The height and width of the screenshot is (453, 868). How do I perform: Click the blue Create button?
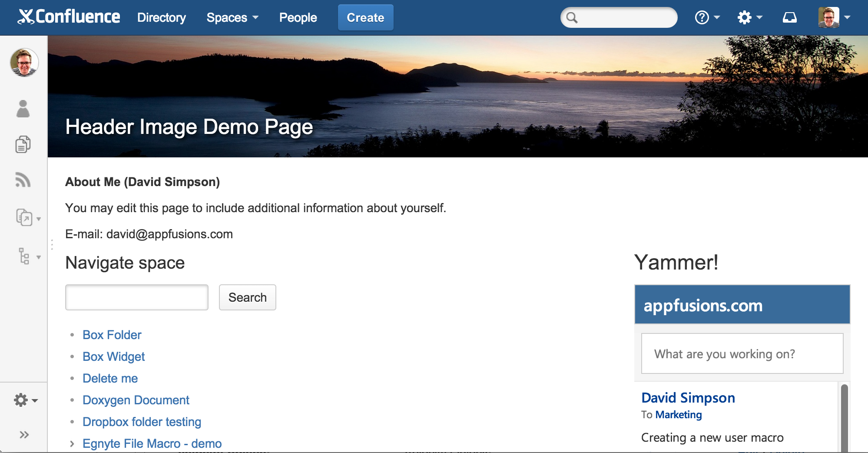click(365, 17)
